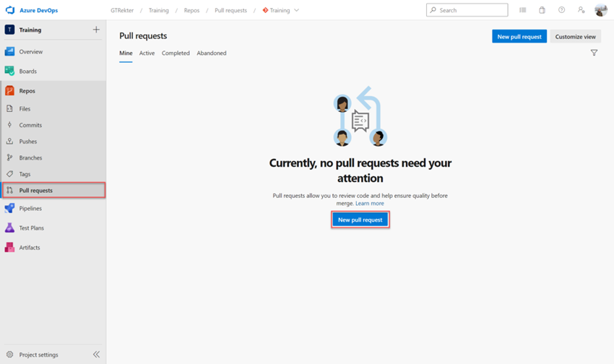Go to Pull requests breadcrumb
Viewport: 614px width, 364px height.
coord(230,10)
